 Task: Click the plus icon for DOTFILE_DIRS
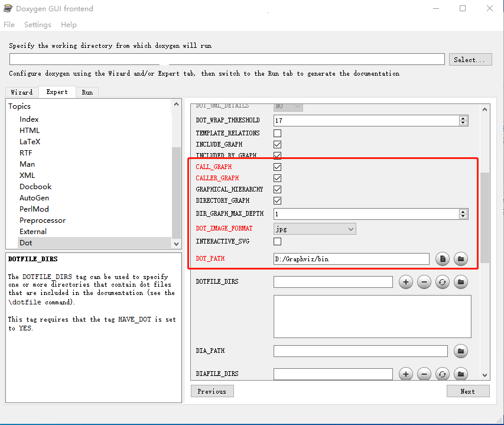406,282
